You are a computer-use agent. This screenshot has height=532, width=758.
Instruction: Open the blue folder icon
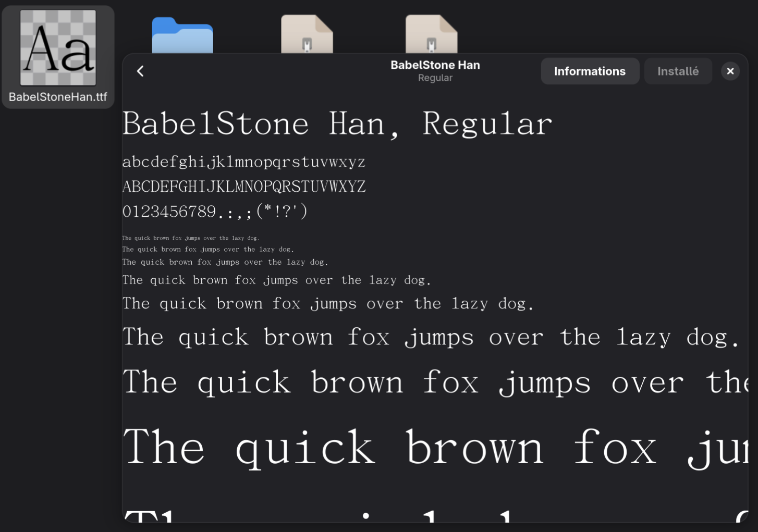(x=182, y=36)
